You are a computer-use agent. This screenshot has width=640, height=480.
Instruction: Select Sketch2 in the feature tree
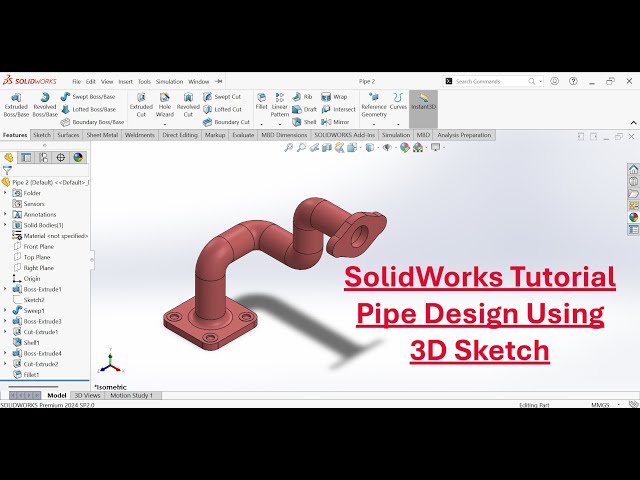tap(29, 300)
